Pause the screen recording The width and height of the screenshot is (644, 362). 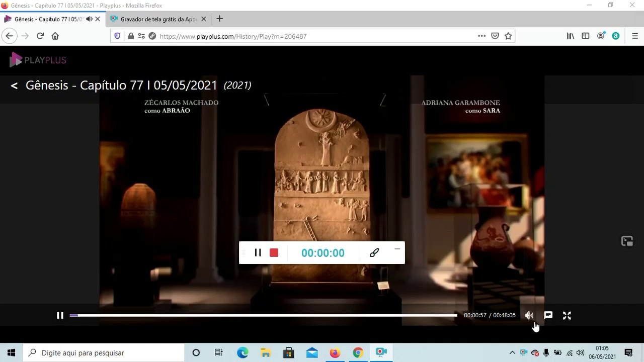coord(258,252)
